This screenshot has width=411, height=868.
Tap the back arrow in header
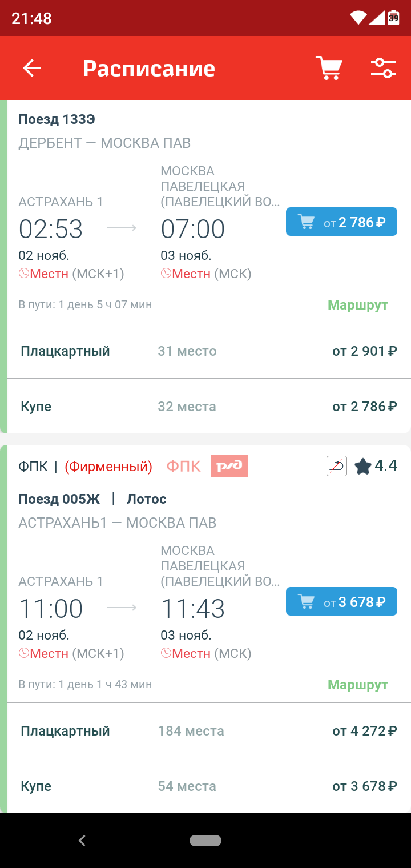click(32, 69)
